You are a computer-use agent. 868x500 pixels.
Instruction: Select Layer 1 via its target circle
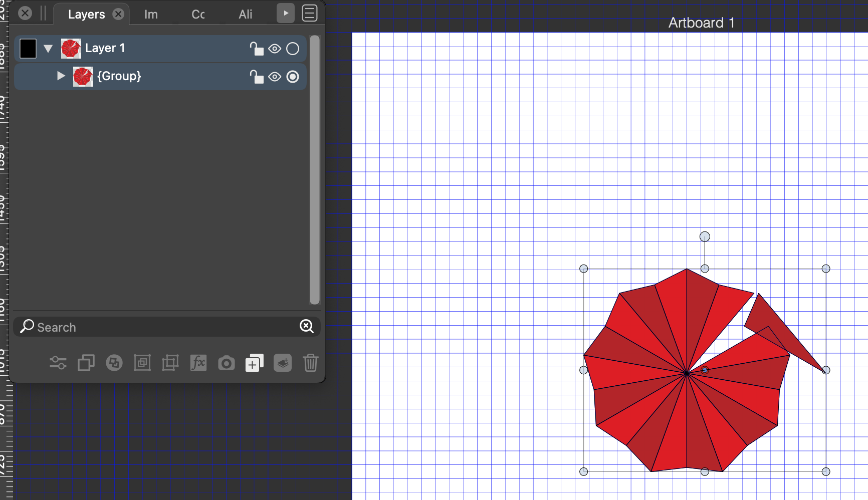[x=293, y=49]
